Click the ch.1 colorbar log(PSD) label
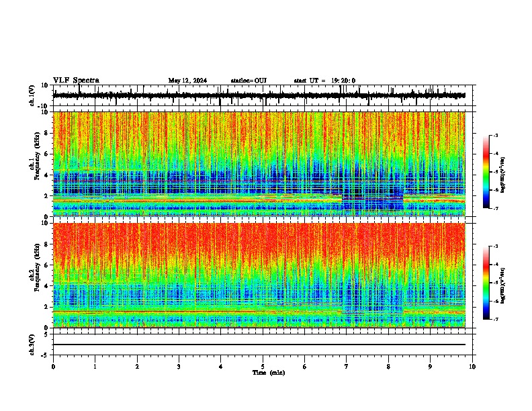 click(502, 175)
